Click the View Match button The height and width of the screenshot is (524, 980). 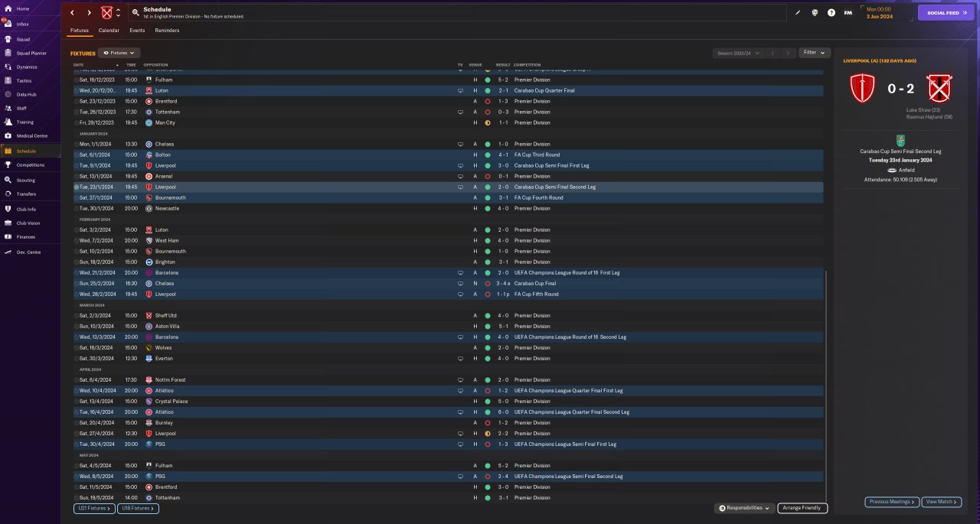942,502
